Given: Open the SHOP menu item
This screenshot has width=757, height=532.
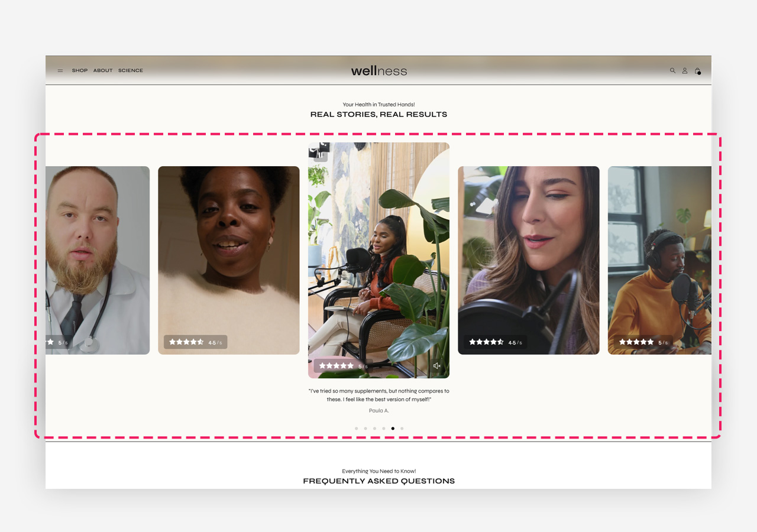Looking at the screenshot, I should click(x=80, y=70).
